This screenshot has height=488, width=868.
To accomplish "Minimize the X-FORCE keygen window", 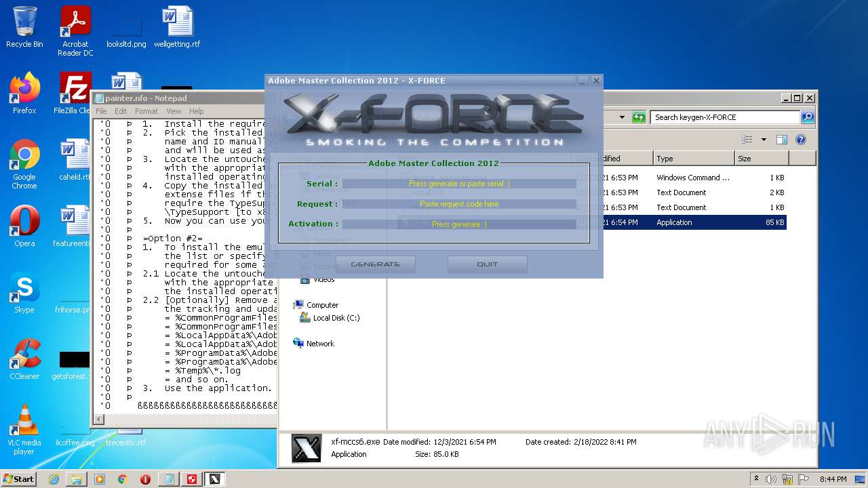I will pyautogui.click(x=583, y=81).
